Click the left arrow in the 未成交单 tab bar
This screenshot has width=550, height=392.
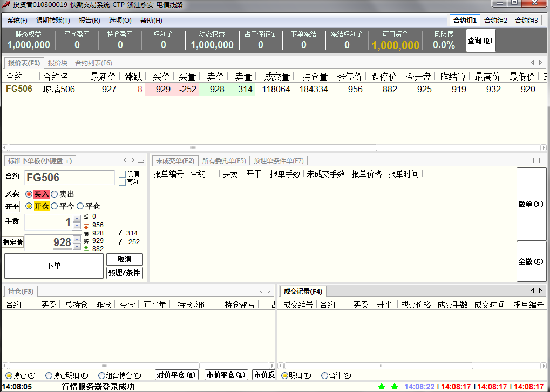pyautogui.click(x=533, y=160)
